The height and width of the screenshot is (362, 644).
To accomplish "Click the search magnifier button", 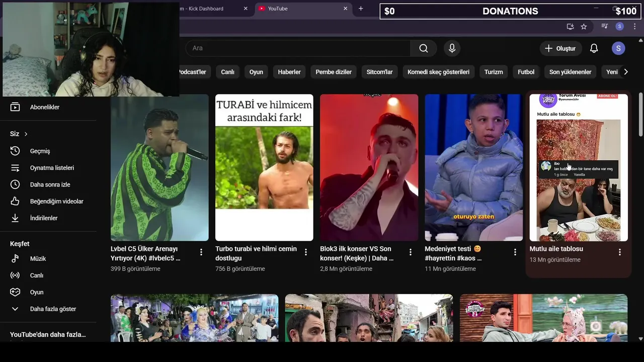I will click(424, 48).
